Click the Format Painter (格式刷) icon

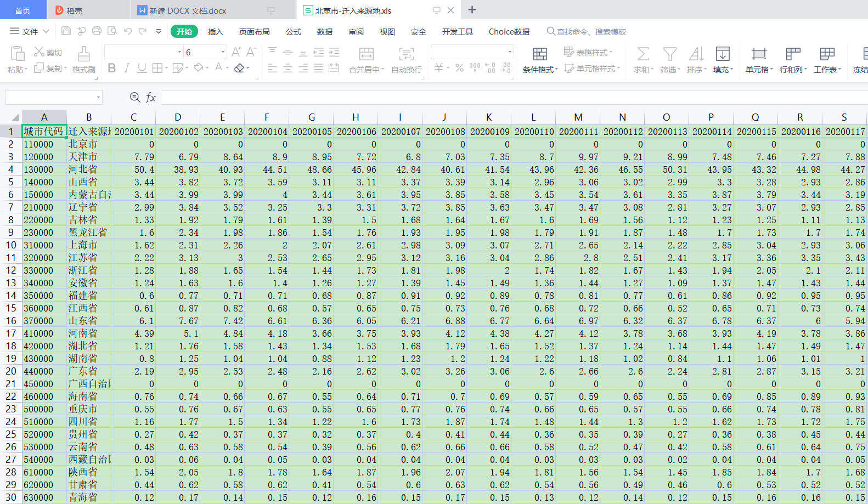(83, 54)
